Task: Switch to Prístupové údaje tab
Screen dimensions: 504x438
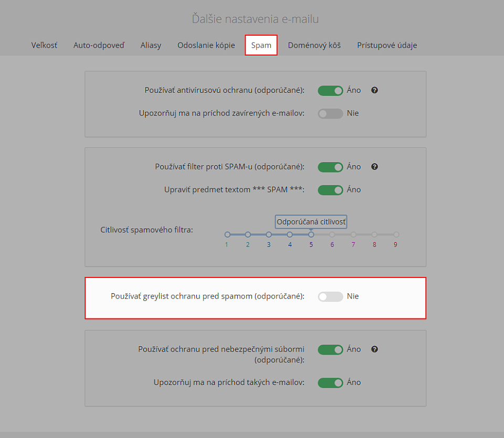Action: (x=387, y=45)
